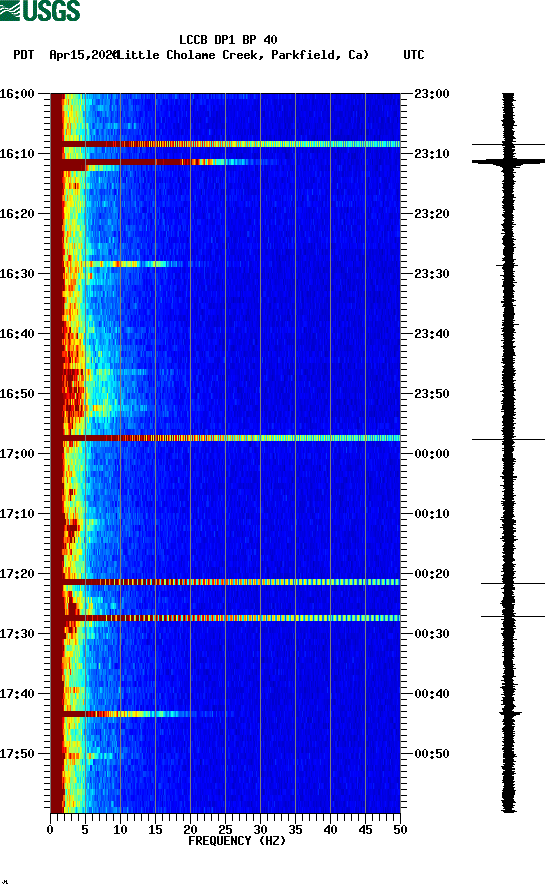Click the seismogram spike near 00:43

[510, 713]
